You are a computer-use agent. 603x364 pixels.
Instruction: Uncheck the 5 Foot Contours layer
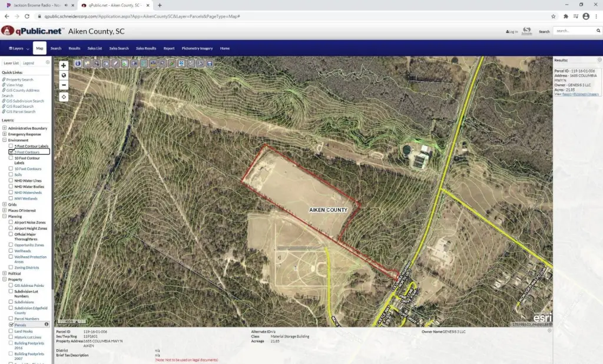tap(11, 152)
